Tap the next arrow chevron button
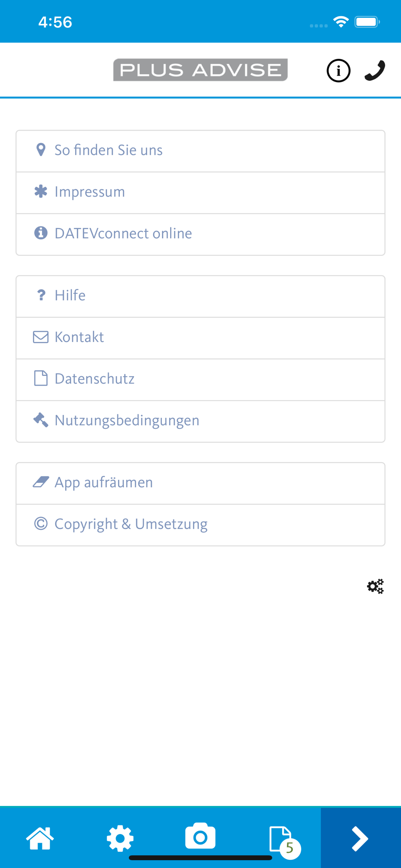Viewport: 401px width, 868px height. 361,838
